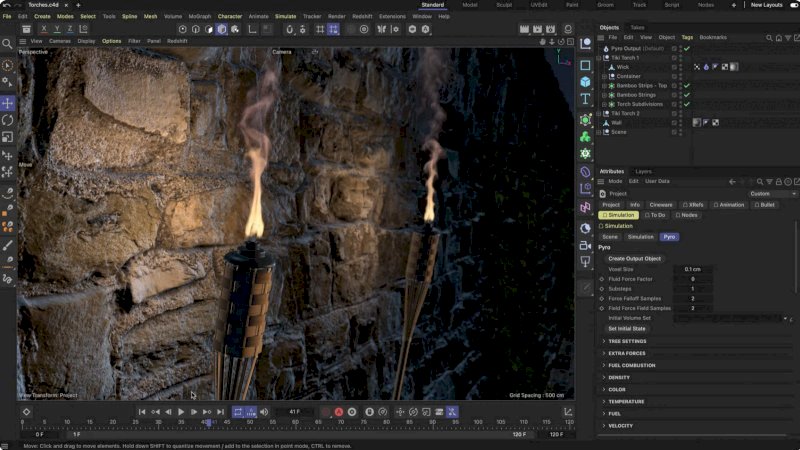Open the Simulate menu
Image resolution: width=800 pixels, height=450 pixels.
pos(285,16)
